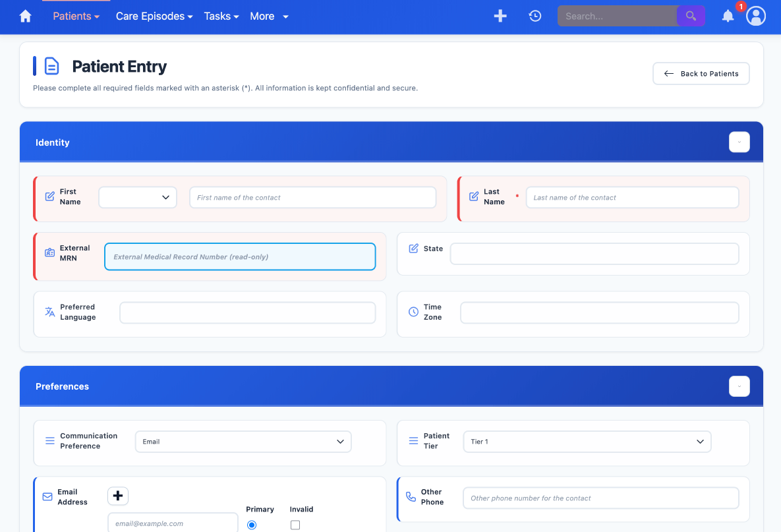Click the home icon in the navigation bar

click(25, 16)
